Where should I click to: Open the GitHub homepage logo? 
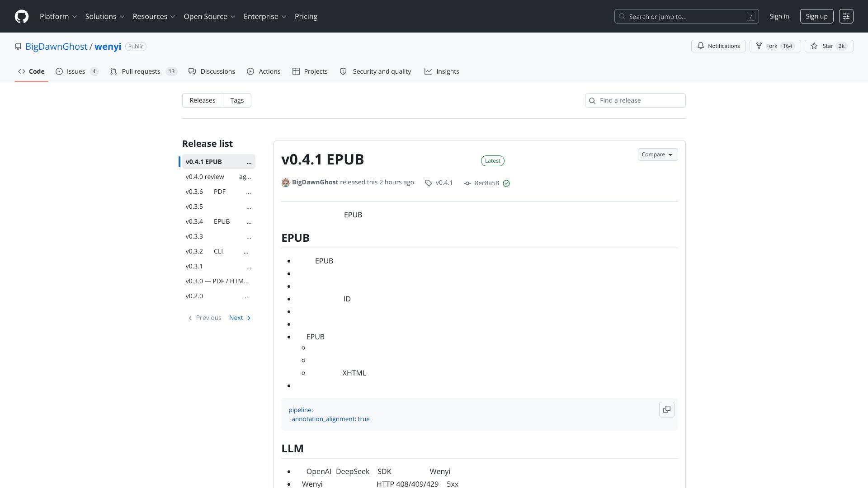[x=22, y=16]
